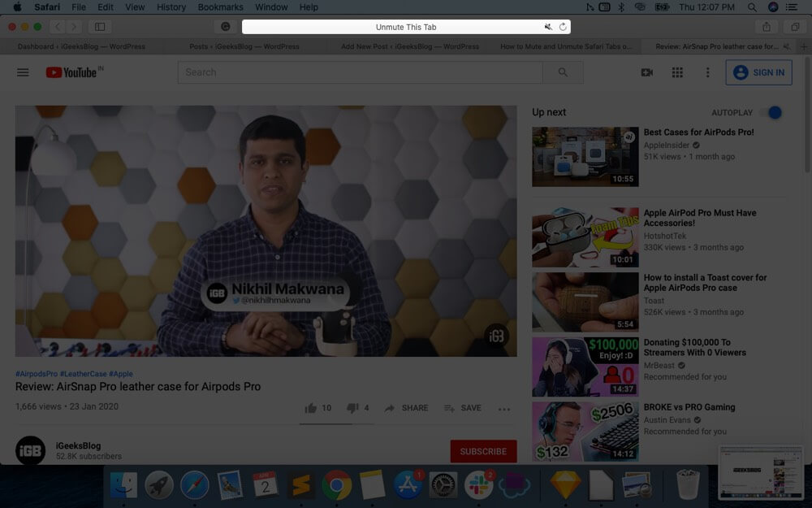Open Finder from the Dock

pos(123,485)
